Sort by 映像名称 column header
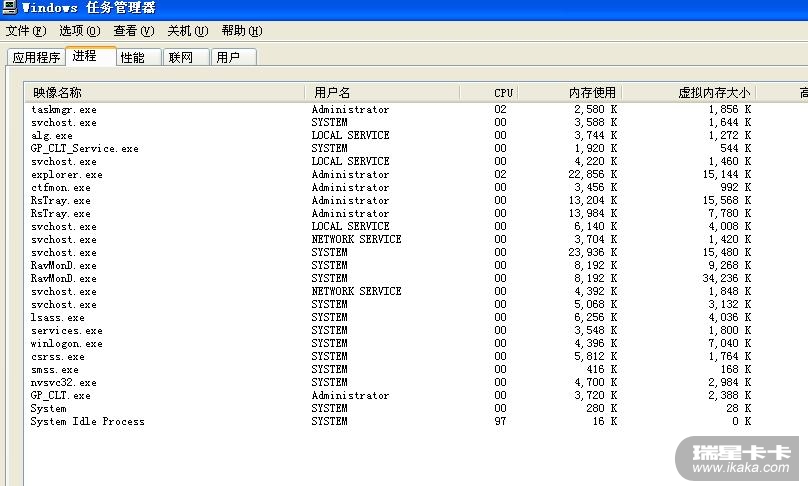808x486 pixels. pos(165,93)
